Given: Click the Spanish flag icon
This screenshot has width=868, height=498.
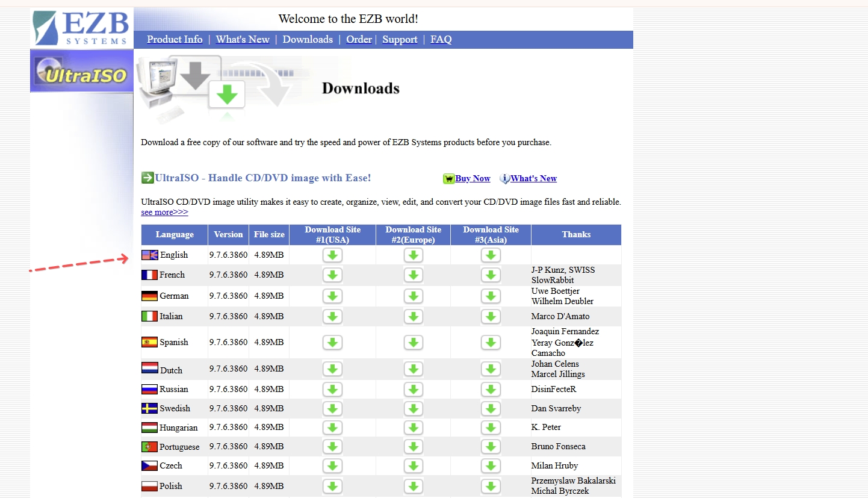Looking at the screenshot, I should (150, 343).
